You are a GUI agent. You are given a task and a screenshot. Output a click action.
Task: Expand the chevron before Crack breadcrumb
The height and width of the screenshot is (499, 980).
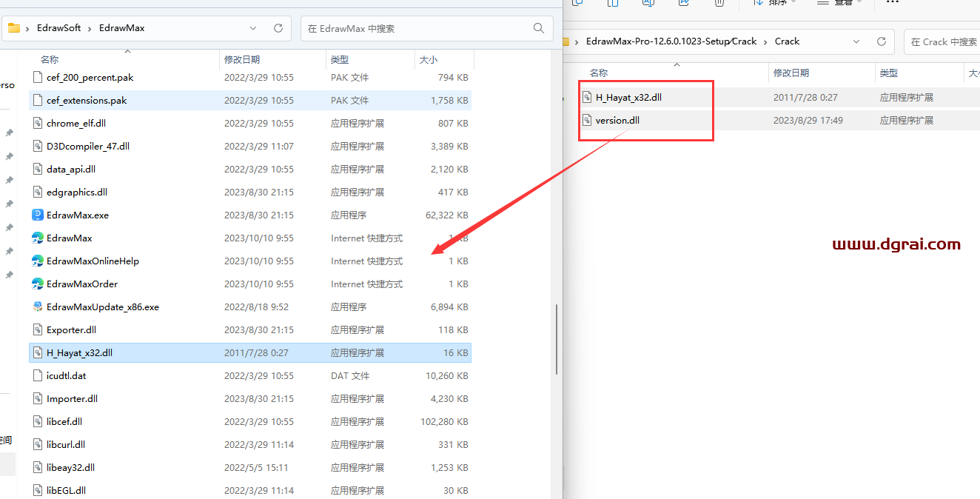coord(766,41)
